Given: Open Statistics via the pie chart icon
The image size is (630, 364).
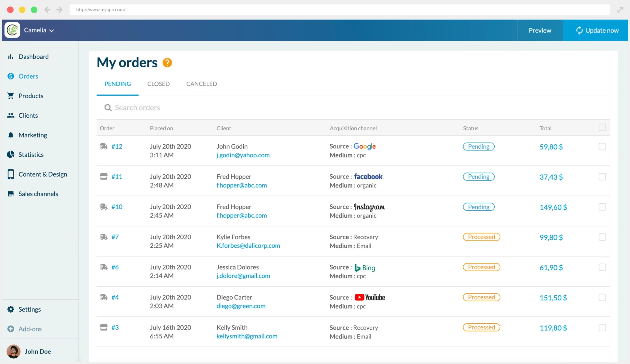Looking at the screenshot, I should click(x=11, y=154).
